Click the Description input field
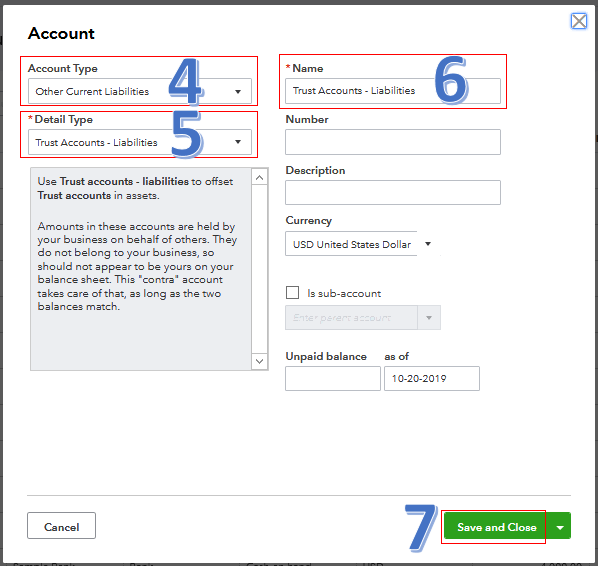The width and height of the screenshot is (598, 566). [393, 192]
